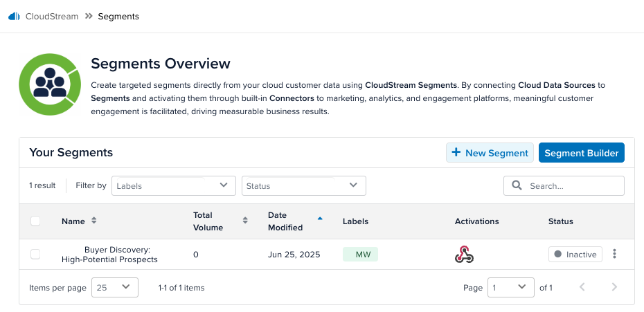This screenshot has height=312, width=644.
Task: Create a segment with New Segment button
Action: [x=490, y=153]
